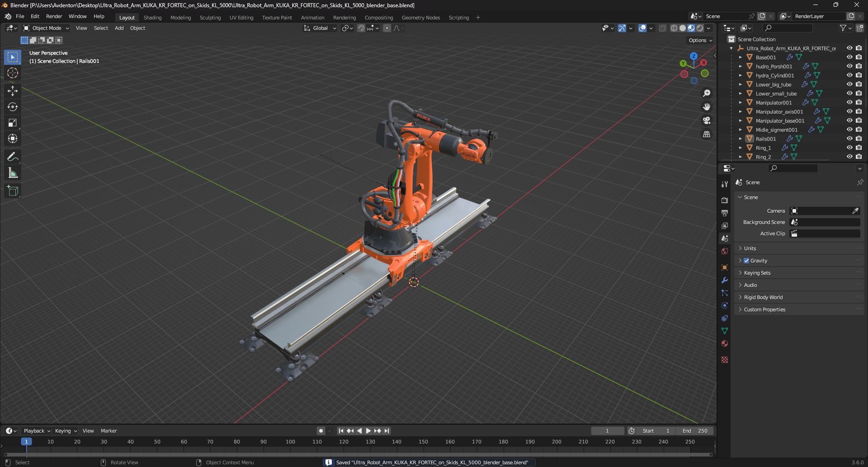The height and width of the screenshot is (467, 868).
Task: Click the pan view hand icon
Action: (x=707, y=107)
